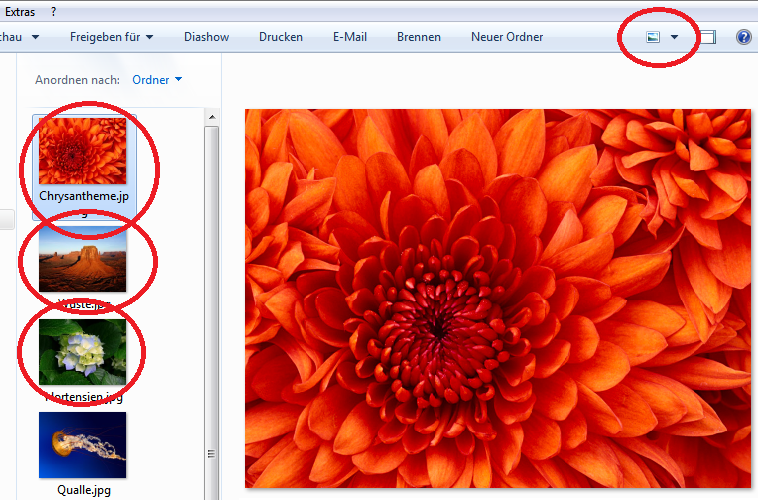Select the Wüste desert thumbnail
Screen dimensions: 758x500
tap(82, 259)
